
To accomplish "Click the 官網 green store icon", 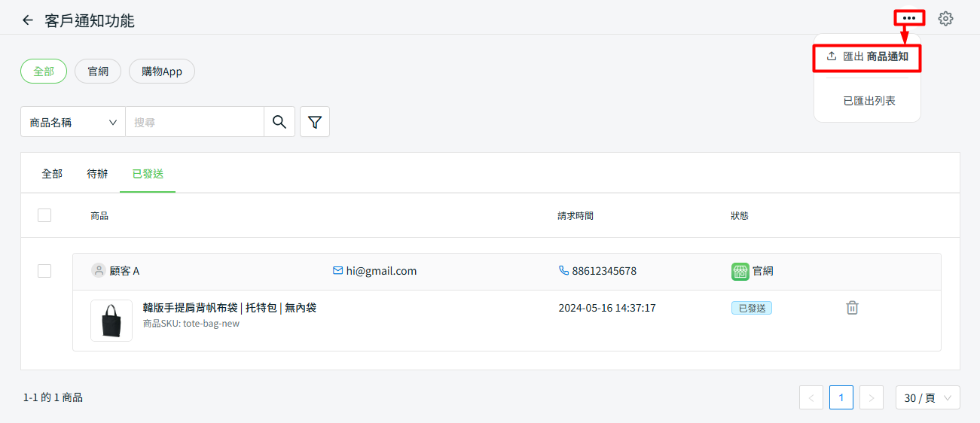I will [740, 271].
